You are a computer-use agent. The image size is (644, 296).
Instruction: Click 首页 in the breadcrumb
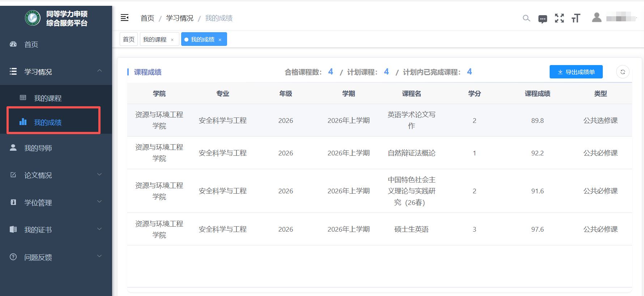click(x=147, y=18)
